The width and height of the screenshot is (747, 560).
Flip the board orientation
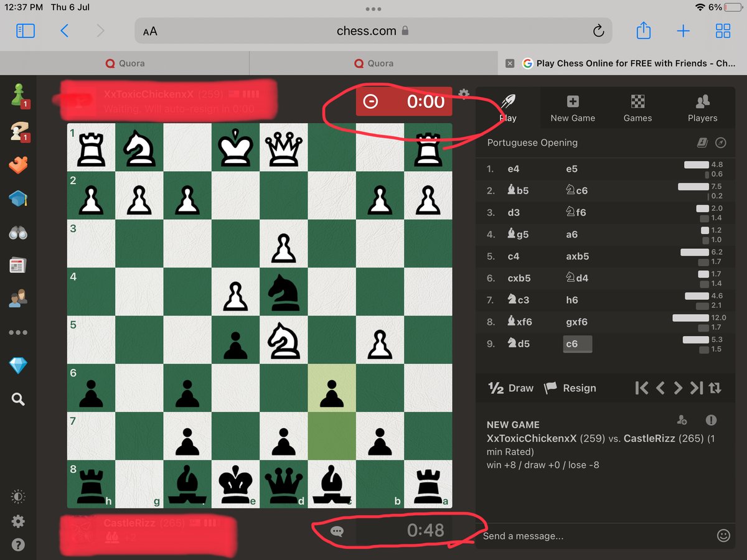click(715, 388)
